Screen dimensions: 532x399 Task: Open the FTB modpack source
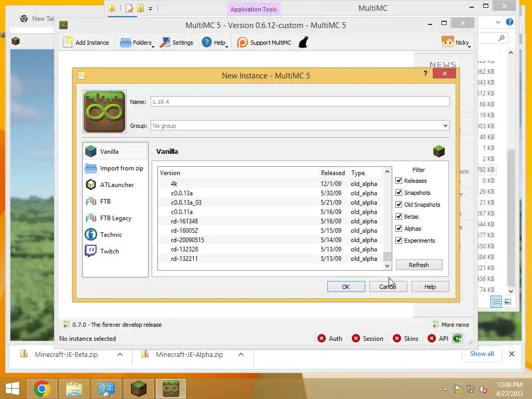[x=115, y=201]
